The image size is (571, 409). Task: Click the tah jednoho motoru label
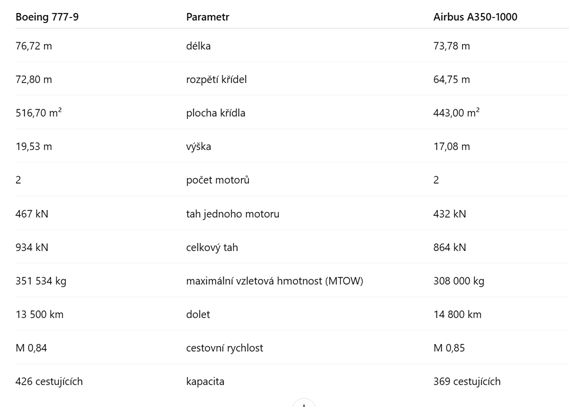click(x=233, y=213)
